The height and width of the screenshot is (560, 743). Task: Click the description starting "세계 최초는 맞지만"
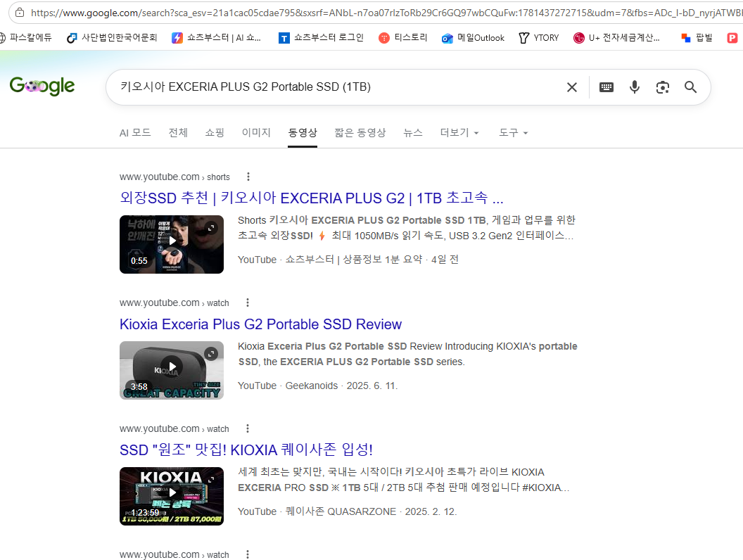pos(404,480)
